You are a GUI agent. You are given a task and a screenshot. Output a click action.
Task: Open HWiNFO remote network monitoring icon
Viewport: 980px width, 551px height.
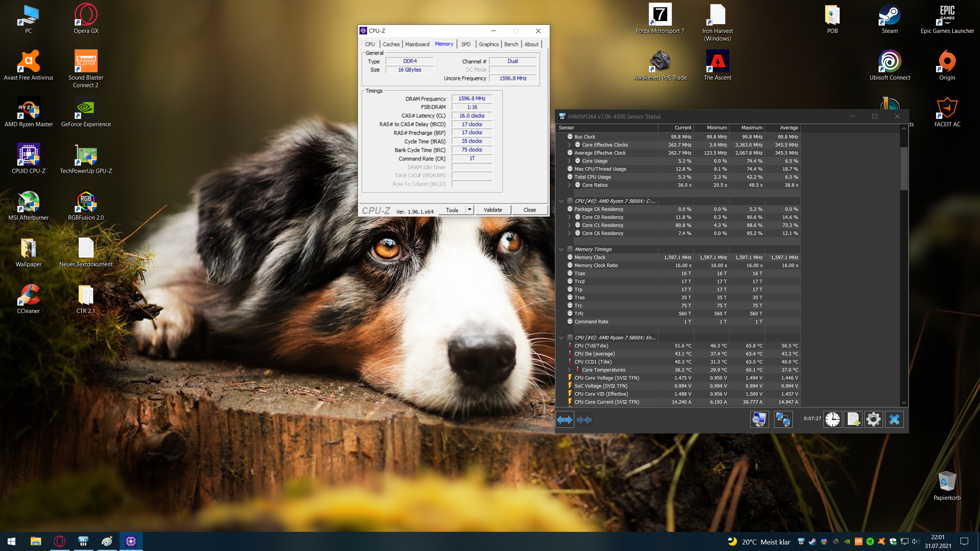(x=783, y=419)
